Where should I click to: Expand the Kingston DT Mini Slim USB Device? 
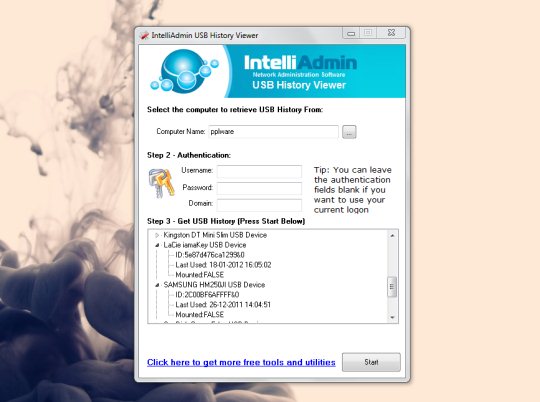(157, 235)
